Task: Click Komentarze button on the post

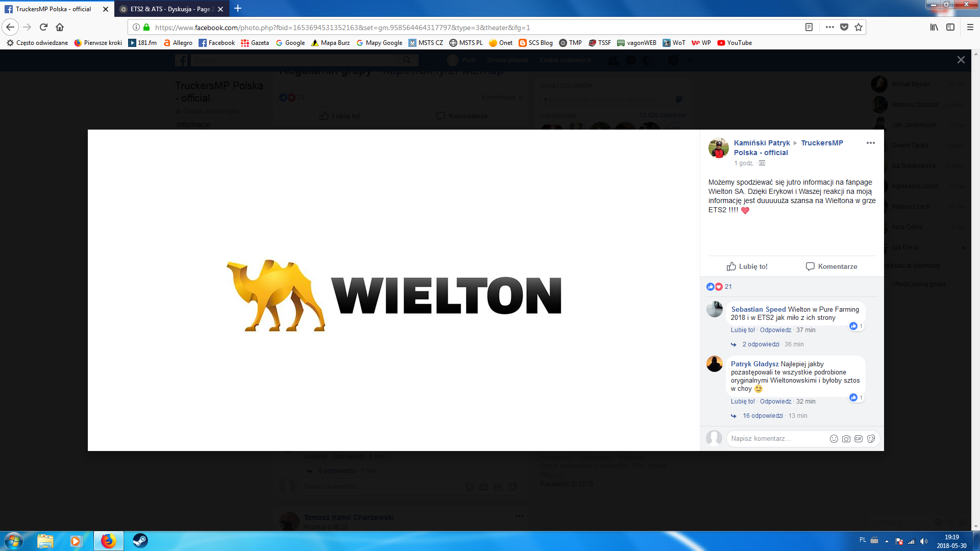Action: pos(831,266)
